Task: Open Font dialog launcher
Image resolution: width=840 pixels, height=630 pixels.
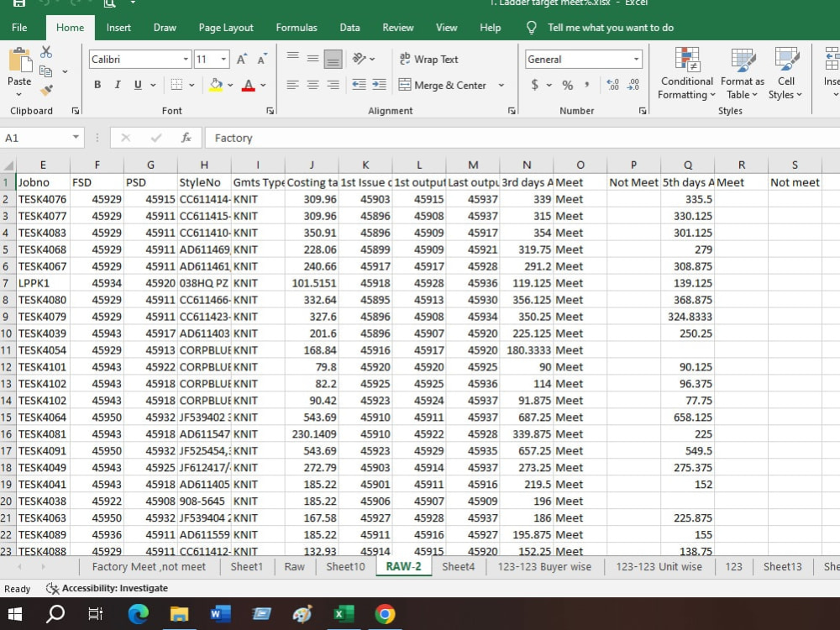Action: (x=270, y=111)
